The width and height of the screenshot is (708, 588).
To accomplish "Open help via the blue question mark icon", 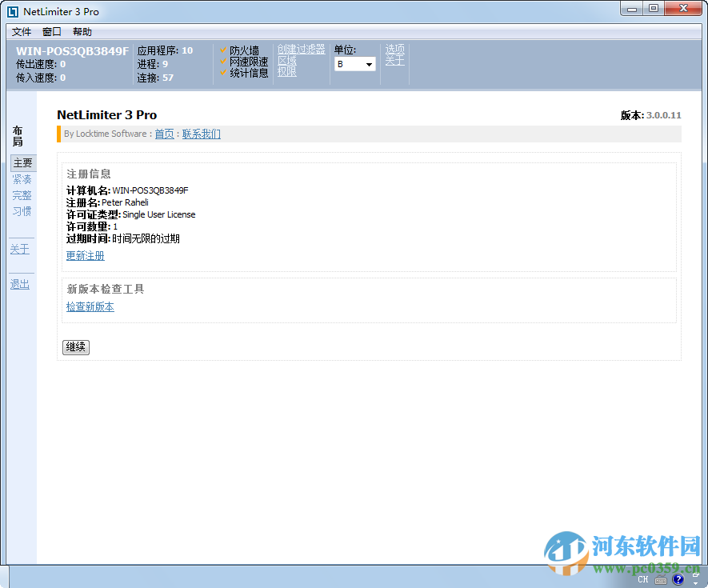I will click(x=678, y=579).
